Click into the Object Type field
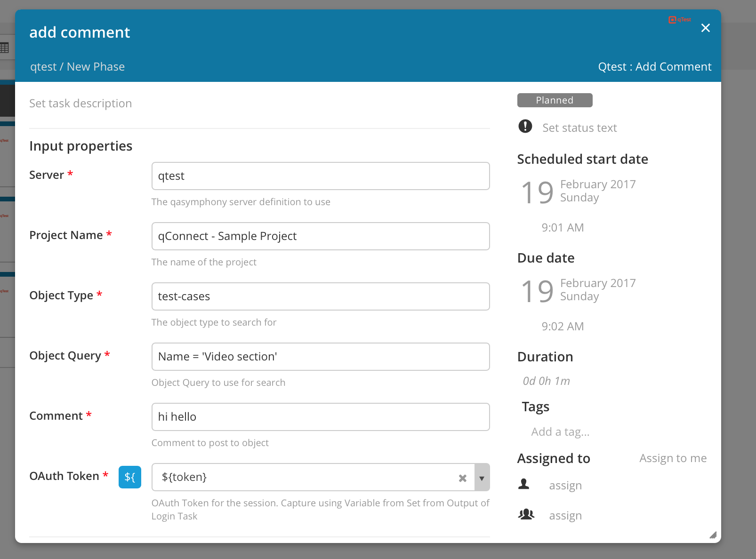This screenshot has height=559, width=756. point(321,296)
